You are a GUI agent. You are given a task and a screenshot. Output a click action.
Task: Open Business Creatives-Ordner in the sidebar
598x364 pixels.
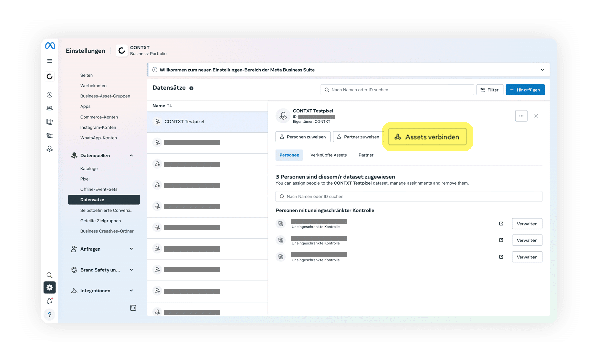point(107,231)
